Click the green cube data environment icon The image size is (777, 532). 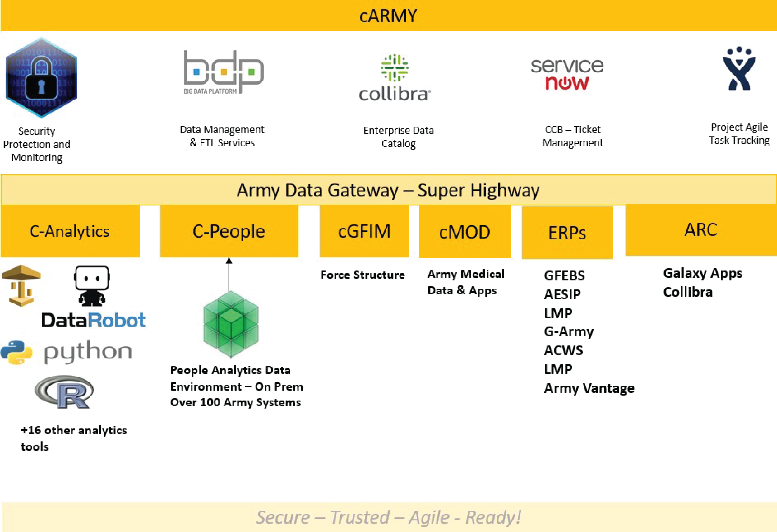[x=231, y=324]
